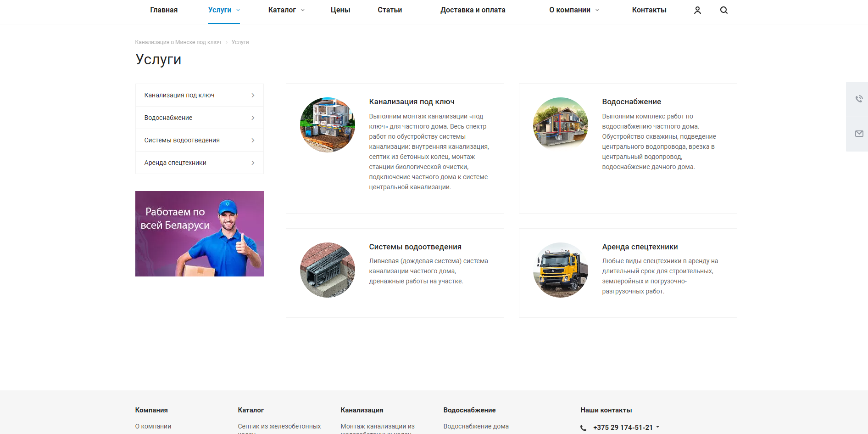868x434 pixels.
Task: Click the Каталог footer heading
Action: coord(251,410)
